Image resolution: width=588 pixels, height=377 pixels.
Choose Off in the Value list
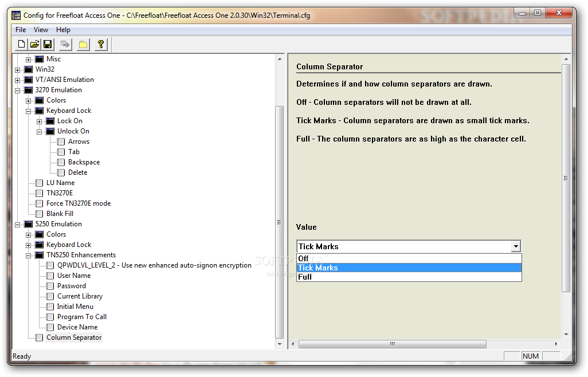coord(409,258)
